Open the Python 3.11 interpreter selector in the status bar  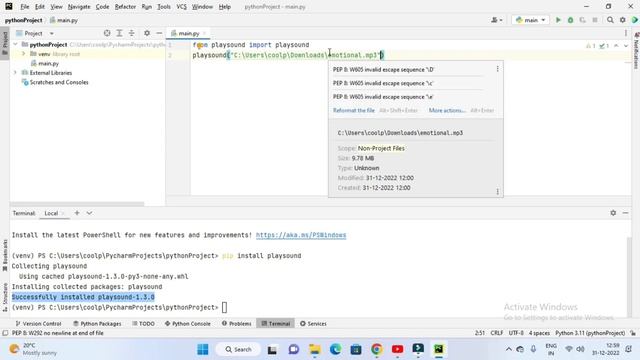pyautogui.click(x=590, y=333)
